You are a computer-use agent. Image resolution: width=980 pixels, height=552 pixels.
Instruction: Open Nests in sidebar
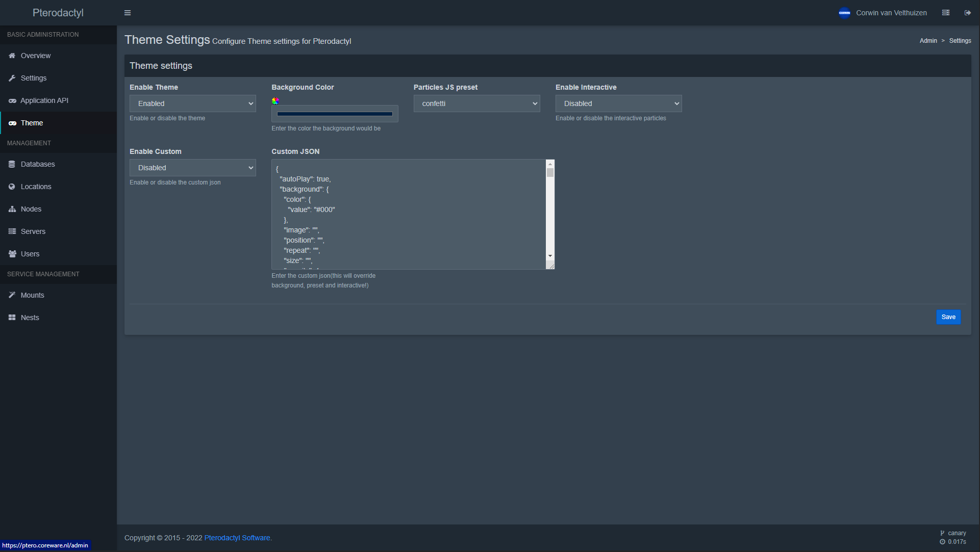click(58, 318)
